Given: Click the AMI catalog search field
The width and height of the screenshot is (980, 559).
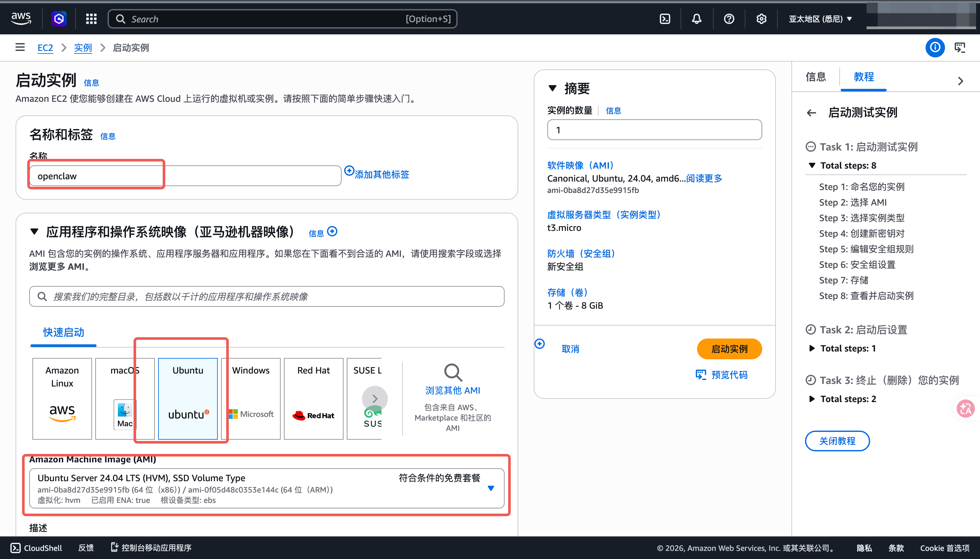Looking at the screenshot, I should coord(267,296).
